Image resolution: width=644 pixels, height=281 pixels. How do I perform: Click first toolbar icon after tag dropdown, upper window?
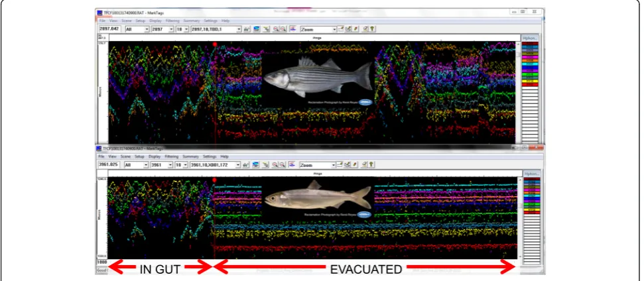pos(247,29)
